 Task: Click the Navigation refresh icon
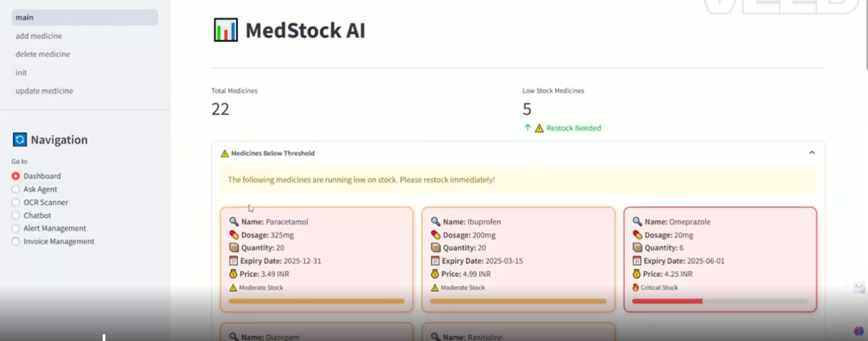click(20, 140)
